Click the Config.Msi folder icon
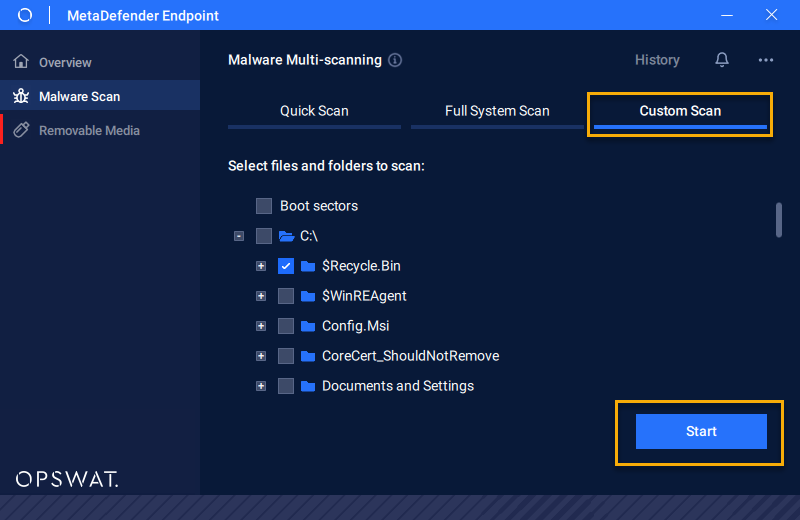The height and width of the screenshot is (520, 800). tap(308, 326)
